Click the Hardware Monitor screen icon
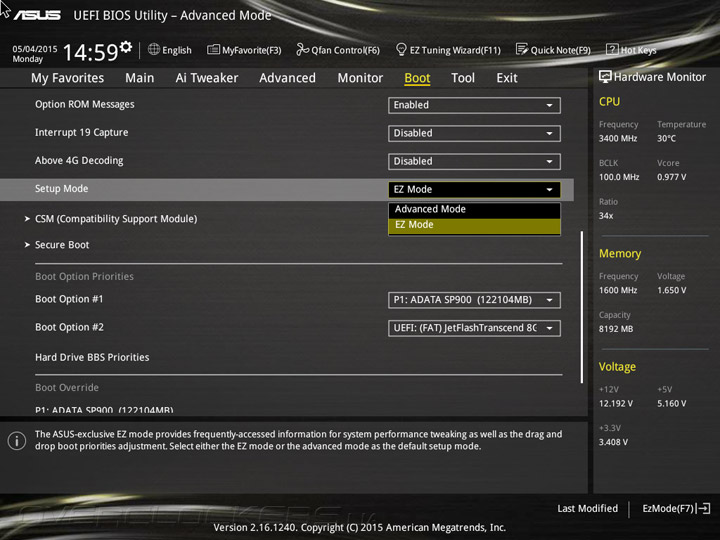Image resolution: width=720 pixels, height=540 pixels. point(605,77)
